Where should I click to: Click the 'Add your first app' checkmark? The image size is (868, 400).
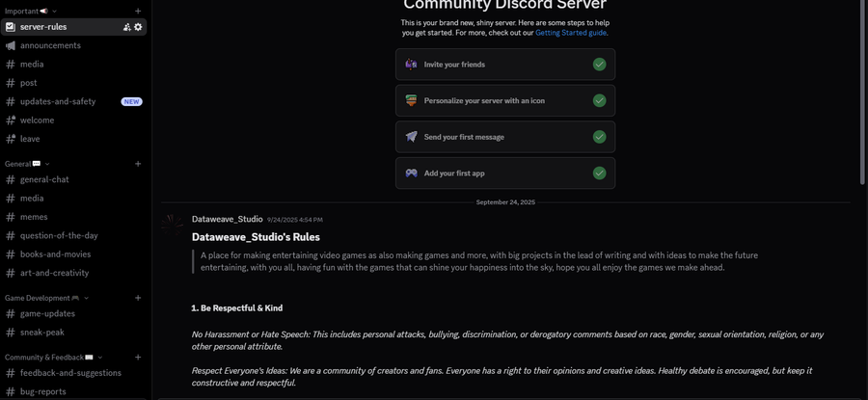click(599, 173)
